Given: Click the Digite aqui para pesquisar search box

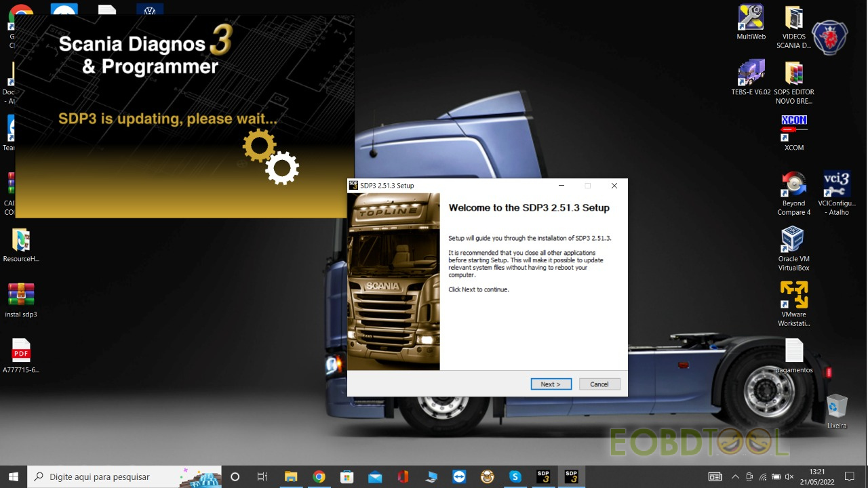Looking at the screenshot, I should click(x=124, y=476).
